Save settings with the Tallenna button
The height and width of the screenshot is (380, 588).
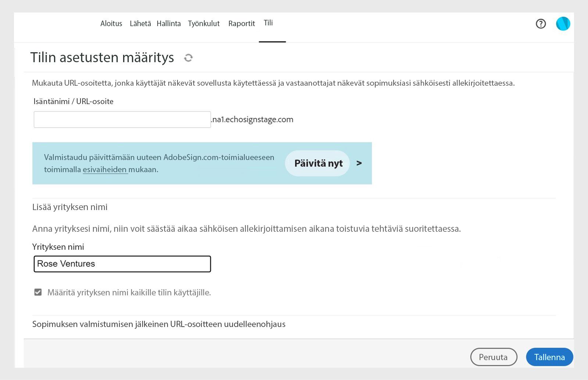tap(549, 357)
